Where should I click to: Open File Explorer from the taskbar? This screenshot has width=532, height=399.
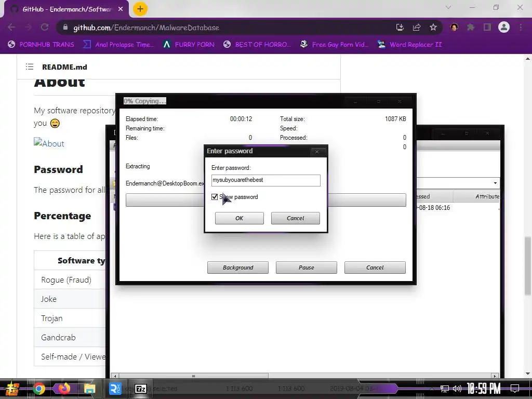click(89, 389)
